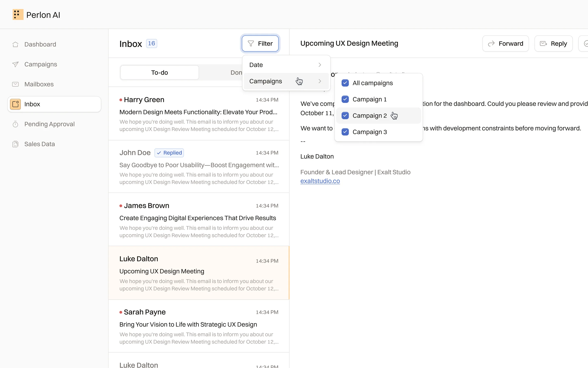The width and height of the screenshot is (588, 368).
Task: Open Harry Green's email
Action: point(199,114)
